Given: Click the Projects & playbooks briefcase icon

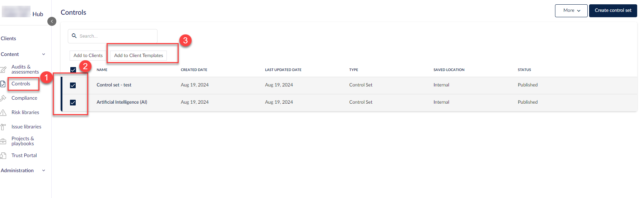Looking at the screenshot, I should [x=3, y=141].
